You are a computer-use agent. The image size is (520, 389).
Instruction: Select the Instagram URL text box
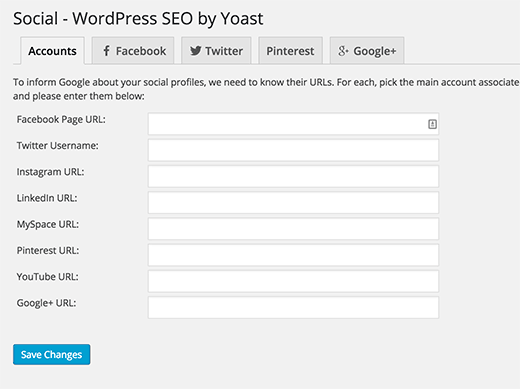pos(293,176)
